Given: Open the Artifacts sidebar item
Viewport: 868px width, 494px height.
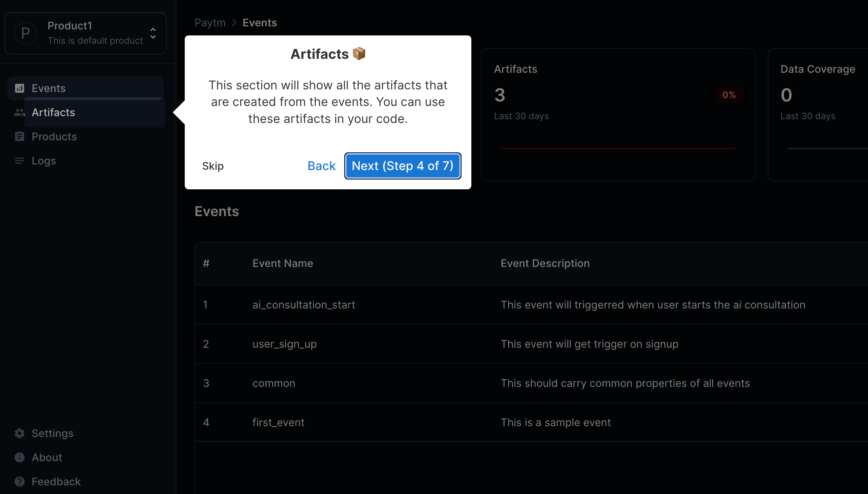Looking at the screenshot, I should coord(86,112).
